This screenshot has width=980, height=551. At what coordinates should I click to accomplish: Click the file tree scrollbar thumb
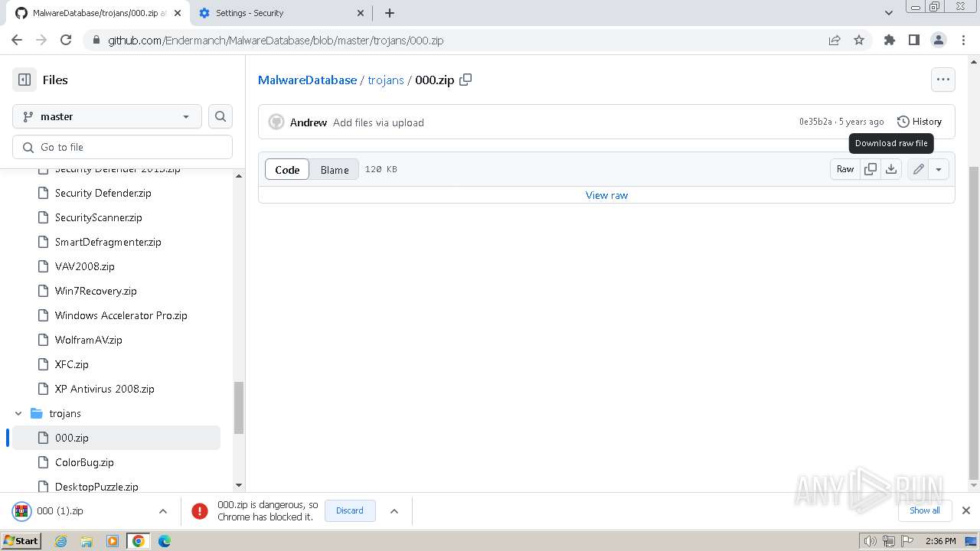pyautogui.click(x=239, y=408)
